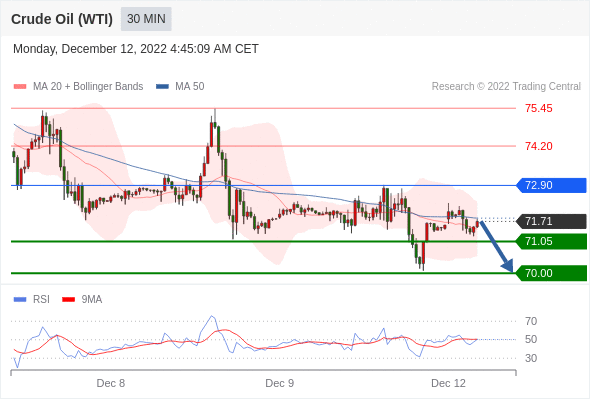This screenshot has width=590, height=400.
Task: Click the RSI scale value 70
Action: coord(531,321)
